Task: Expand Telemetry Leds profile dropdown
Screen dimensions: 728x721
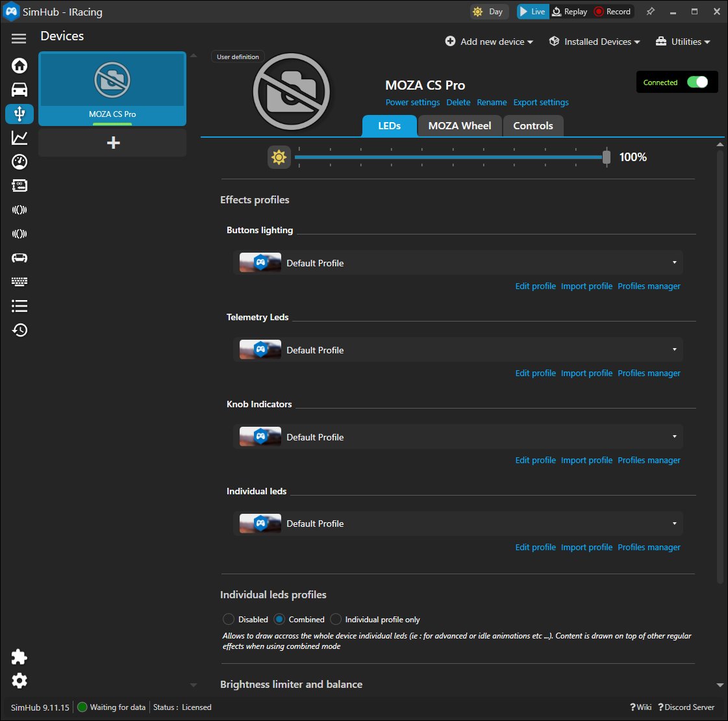Action: pos(458,349)
